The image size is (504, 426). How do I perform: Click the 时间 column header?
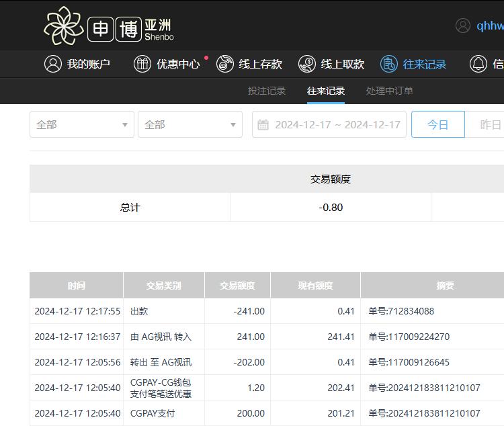tap(77, 286)
